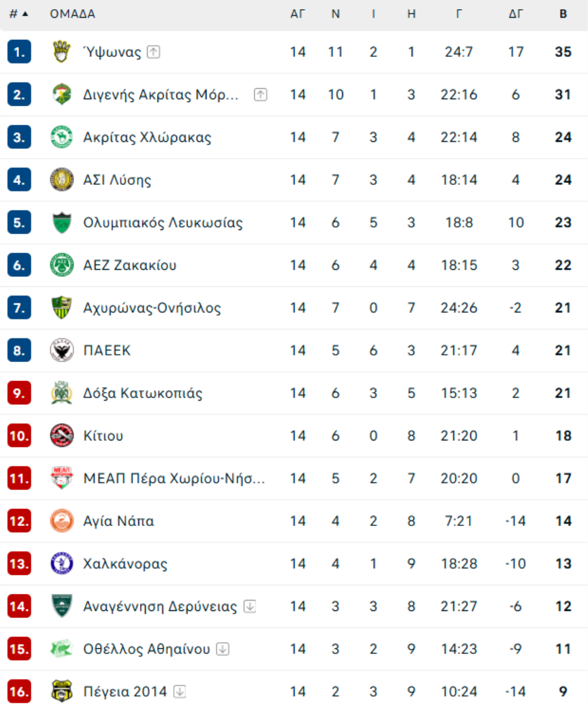The image size is (588, 707).
Task: Click the ΑΓ matches played header
Action: coord(298,14)
